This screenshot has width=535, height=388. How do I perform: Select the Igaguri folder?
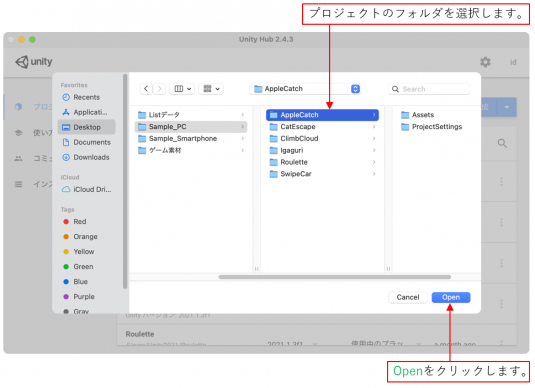click(322, 150)
